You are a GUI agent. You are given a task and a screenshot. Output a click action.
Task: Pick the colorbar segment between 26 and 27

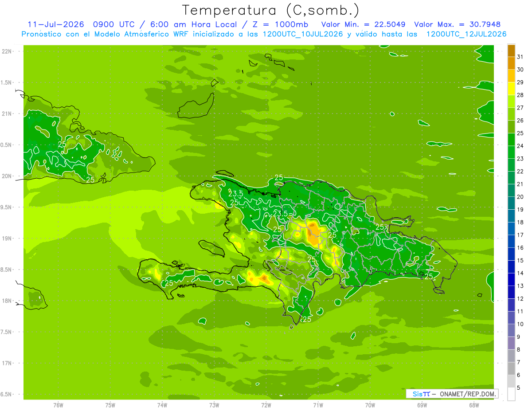(511, 114)
